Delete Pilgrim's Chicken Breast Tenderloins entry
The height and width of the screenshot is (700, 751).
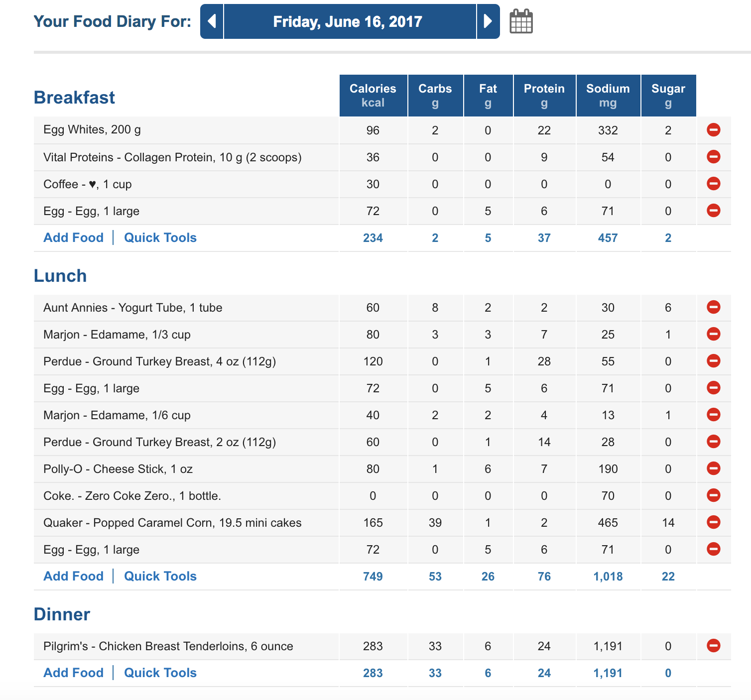point(713,646)
